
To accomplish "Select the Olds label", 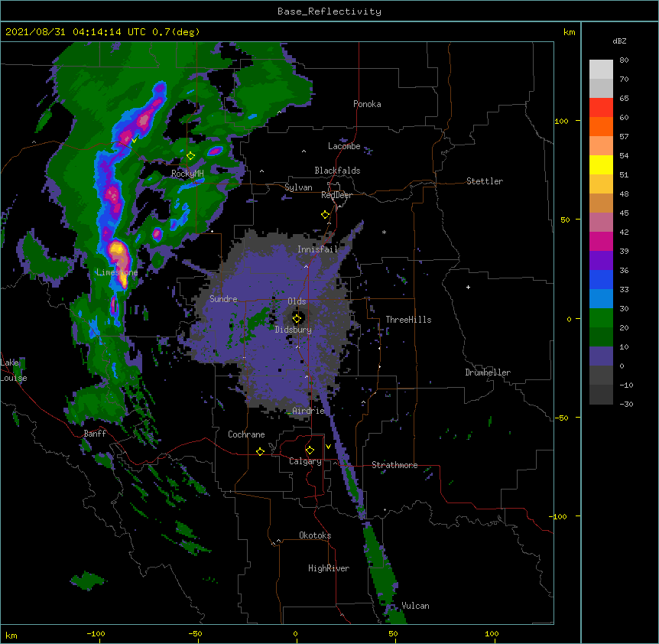I will (x=297, y=301).
